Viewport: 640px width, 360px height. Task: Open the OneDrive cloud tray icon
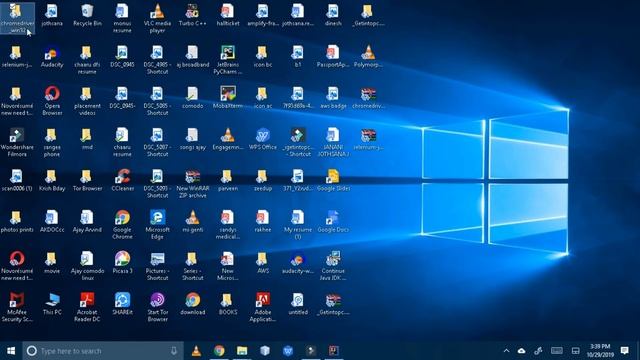521,351
